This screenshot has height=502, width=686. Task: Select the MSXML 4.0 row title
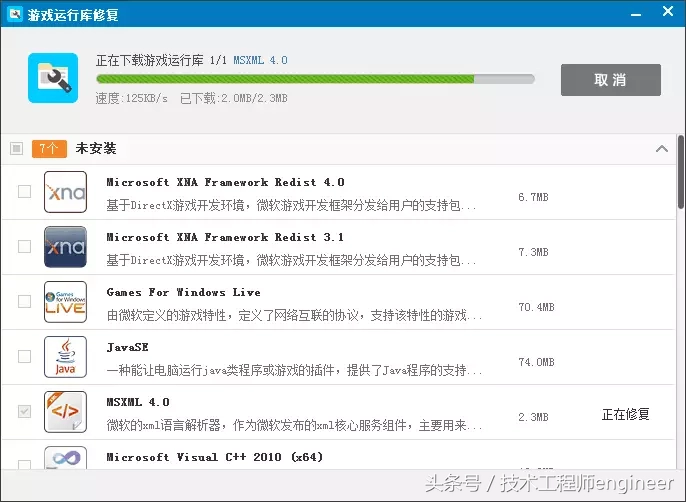(138, 402)
